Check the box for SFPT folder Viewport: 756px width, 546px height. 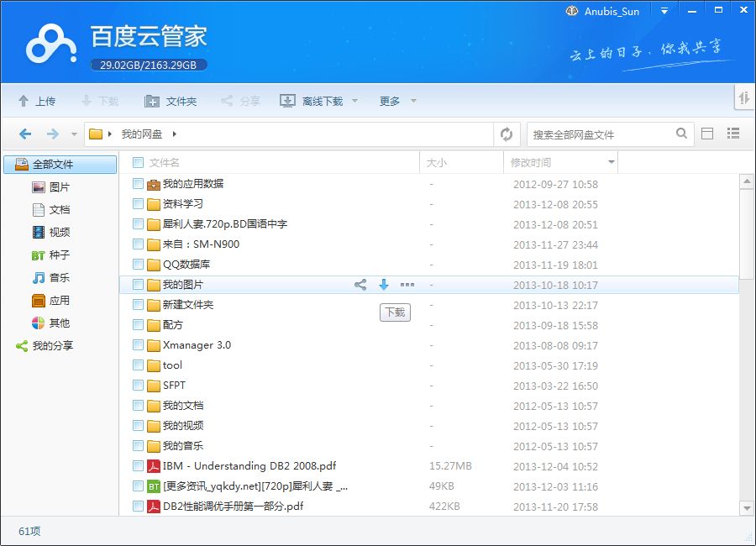(138, 386)
